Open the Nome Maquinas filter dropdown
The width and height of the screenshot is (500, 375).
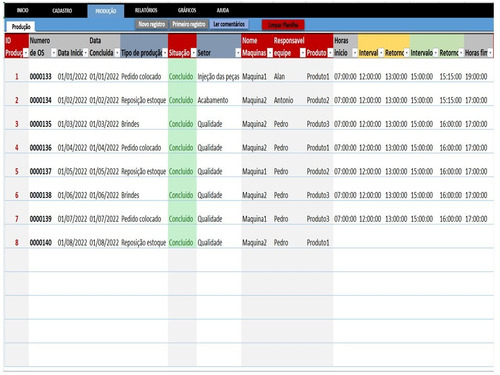[270, 53]
